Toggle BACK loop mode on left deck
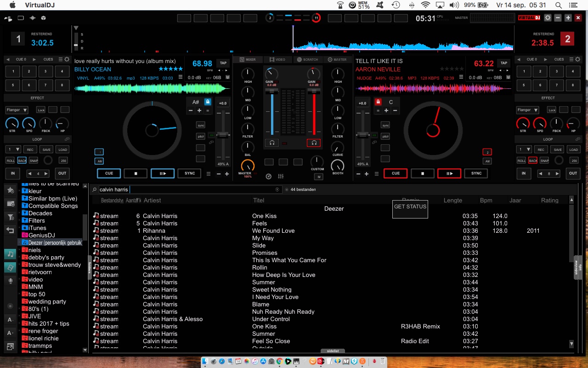Viewport: 588px width, 368px height. [x=22, y=161]
